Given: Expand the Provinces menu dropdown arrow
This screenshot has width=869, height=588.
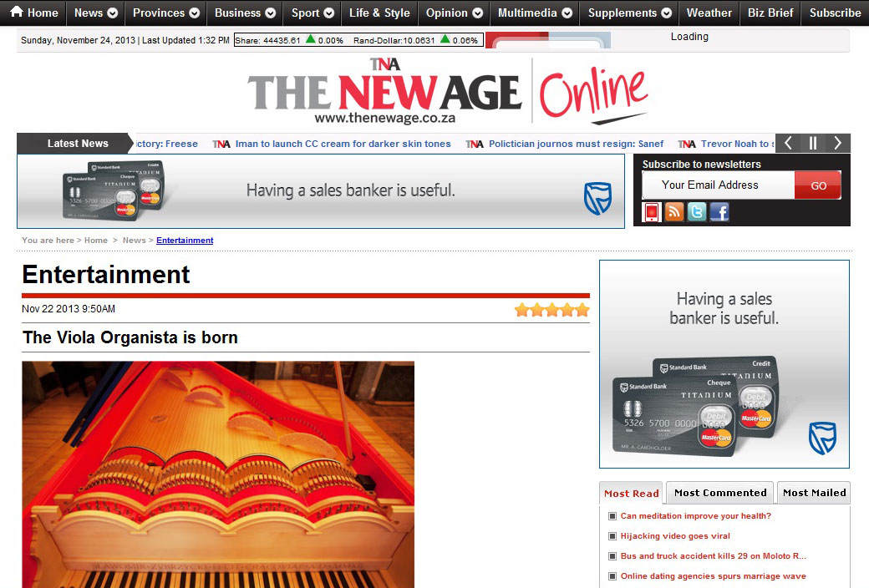Looking at the screenshot, I should 195,13.
